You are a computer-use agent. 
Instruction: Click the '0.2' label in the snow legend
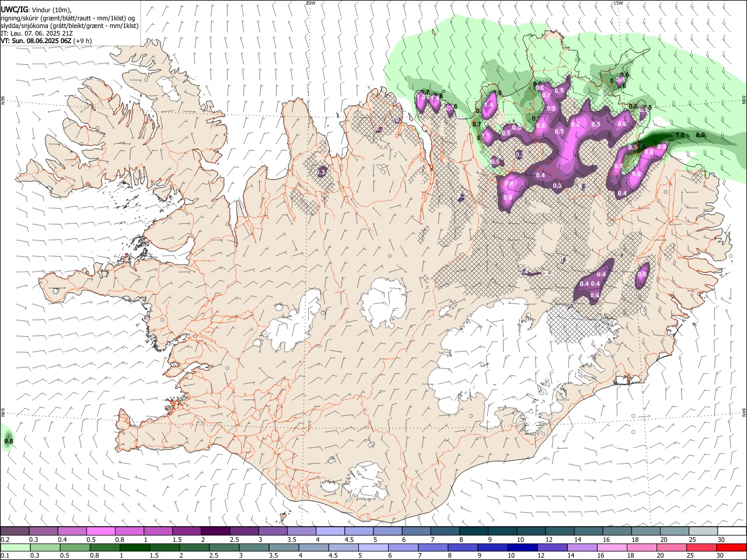click(x=5, y=539)
